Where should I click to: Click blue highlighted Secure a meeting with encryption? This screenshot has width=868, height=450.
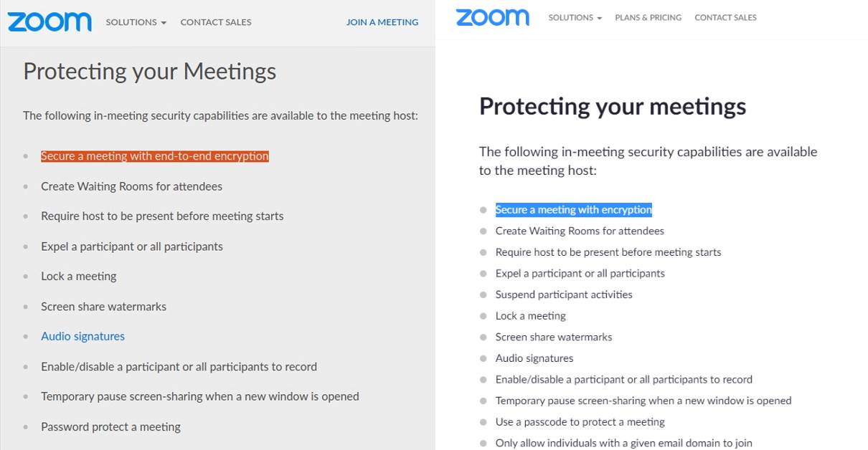(x=574, y=210)
